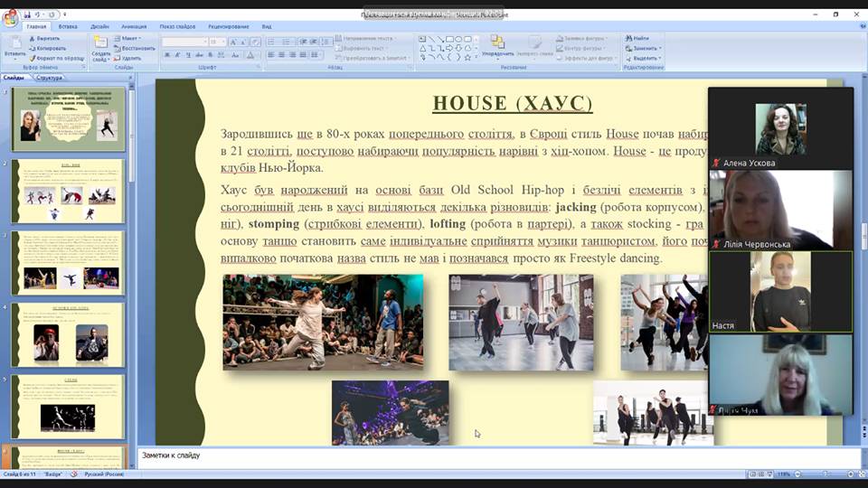The image size is (868, 488).
Task: Click in the slide notes field (Заметки к слайду)
Action: [497, 455]
